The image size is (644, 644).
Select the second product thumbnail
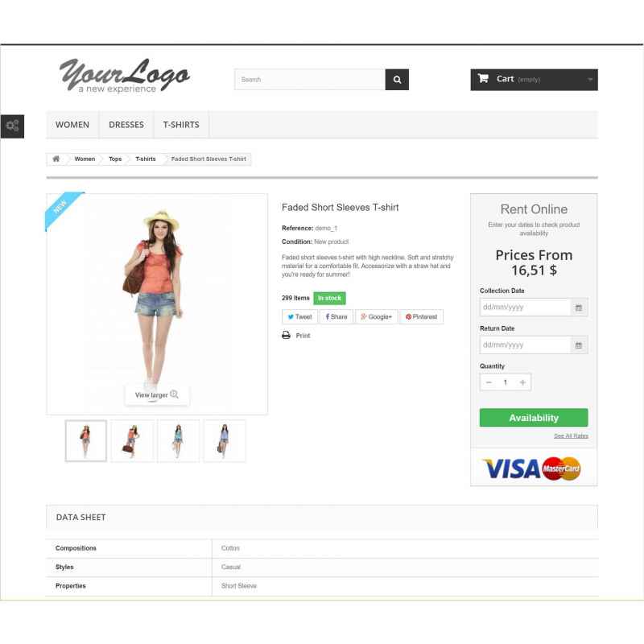coord(132,440)
